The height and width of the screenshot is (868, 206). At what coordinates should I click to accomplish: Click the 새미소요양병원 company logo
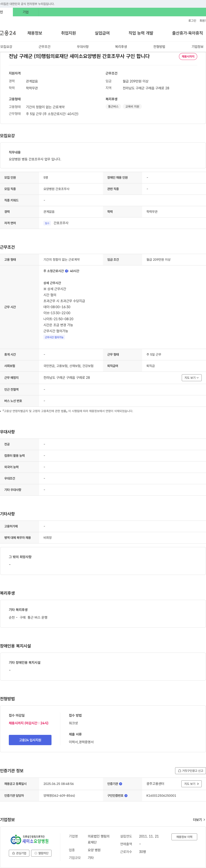30,839
